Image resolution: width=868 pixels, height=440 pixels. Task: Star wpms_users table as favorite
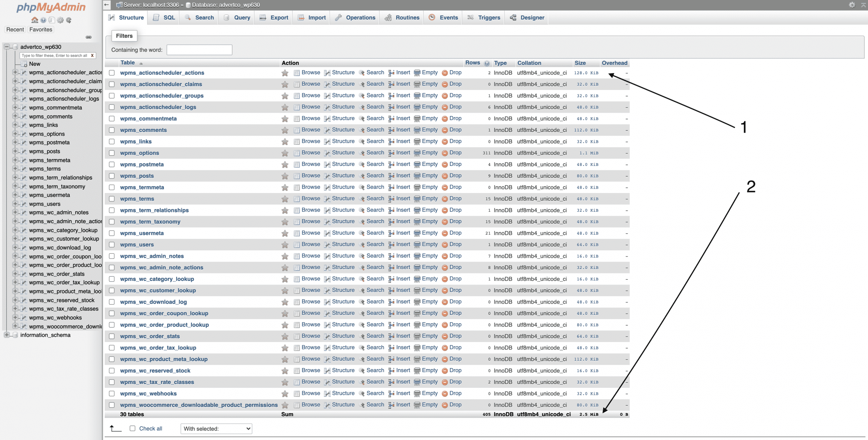point(285,245)
